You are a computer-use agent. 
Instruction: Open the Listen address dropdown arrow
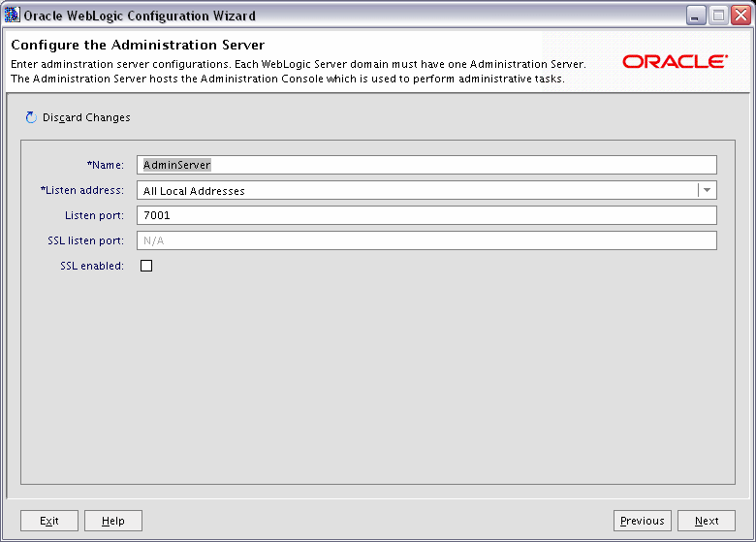tap(707, 190)
